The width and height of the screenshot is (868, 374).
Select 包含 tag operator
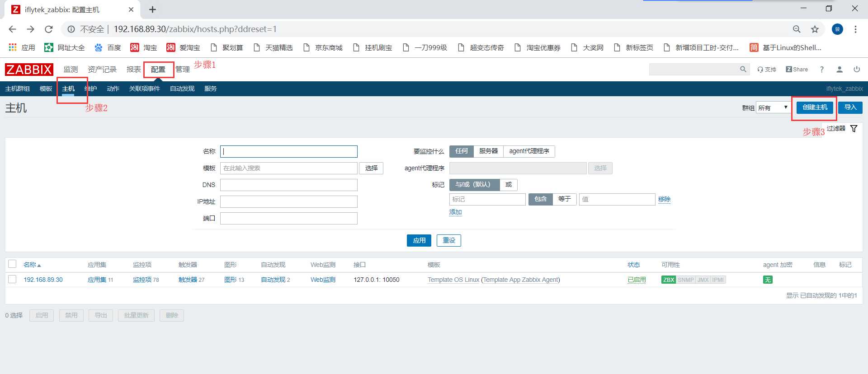tap(541, 199)
